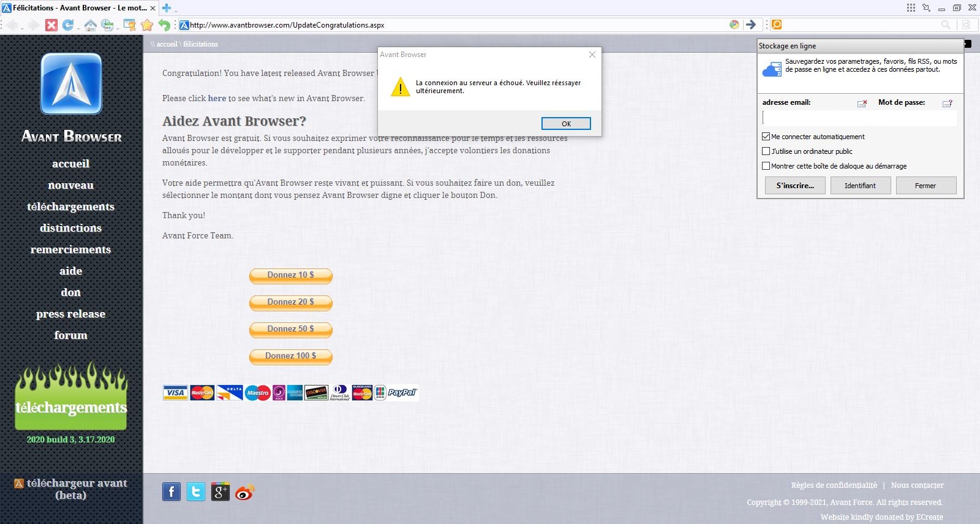Viewport: 980px width, 524px height.
Task: Click the Identifiant login button
Action: coord(861,186)
